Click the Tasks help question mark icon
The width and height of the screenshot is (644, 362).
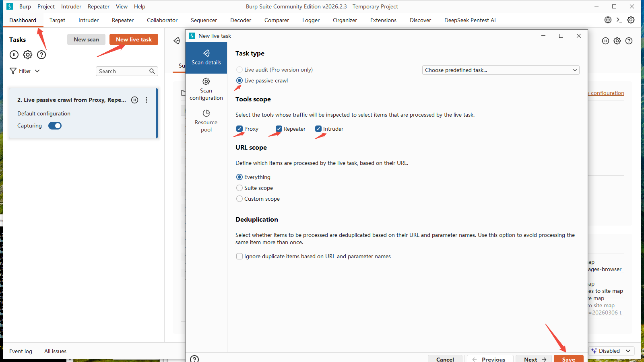tap(41, 55)
